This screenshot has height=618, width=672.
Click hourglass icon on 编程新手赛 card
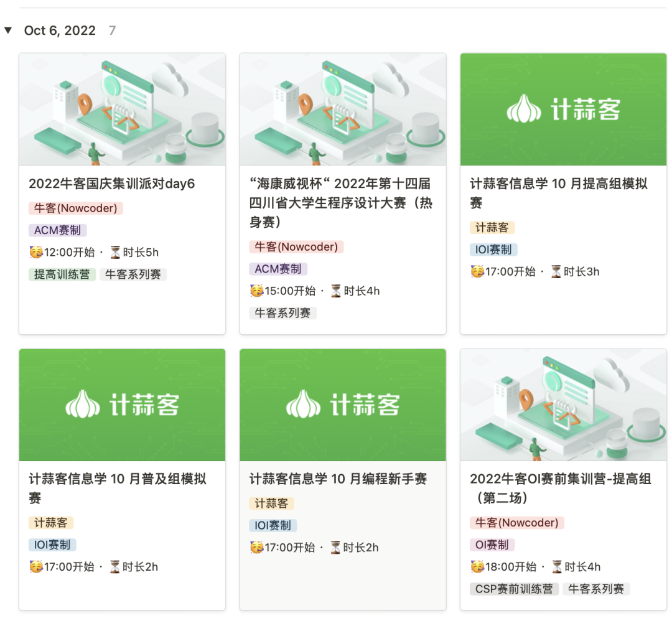tap(335, 547)
